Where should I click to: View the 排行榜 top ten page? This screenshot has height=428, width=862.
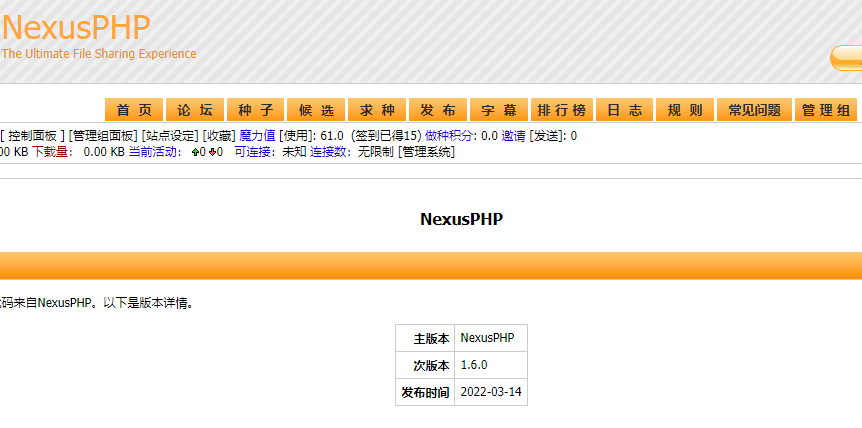click(562, 110)
